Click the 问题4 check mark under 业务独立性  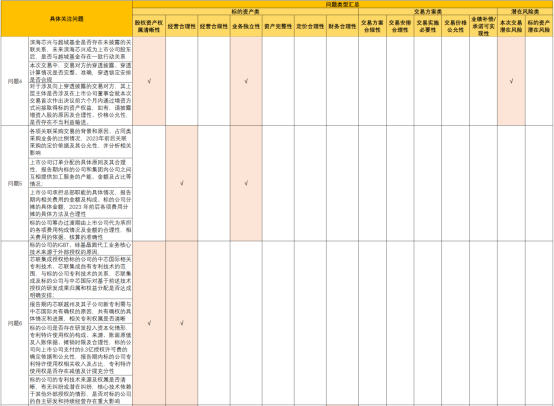click(246, 81)
